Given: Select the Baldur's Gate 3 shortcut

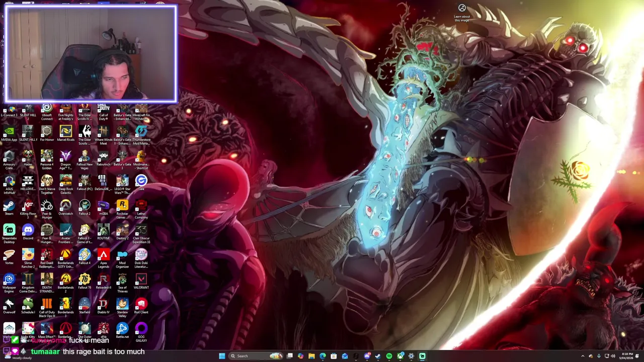Looking at the screenshot, I should point(122,160).
